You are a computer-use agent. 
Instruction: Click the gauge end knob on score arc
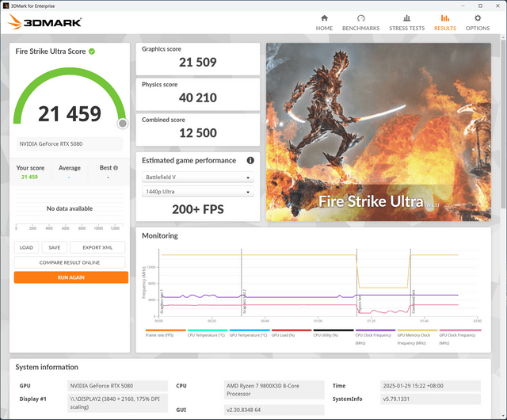click(x=123, y=124)
